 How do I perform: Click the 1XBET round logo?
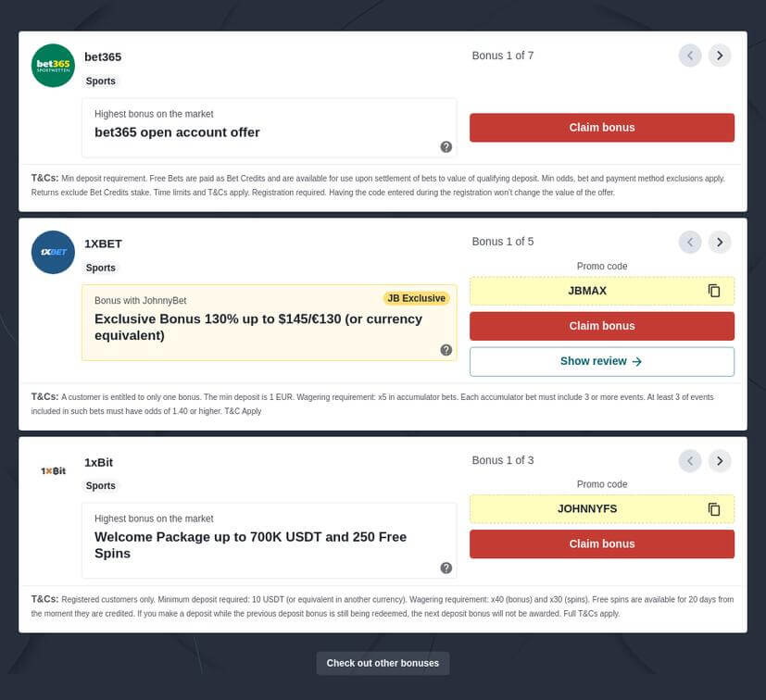[53, 252]
